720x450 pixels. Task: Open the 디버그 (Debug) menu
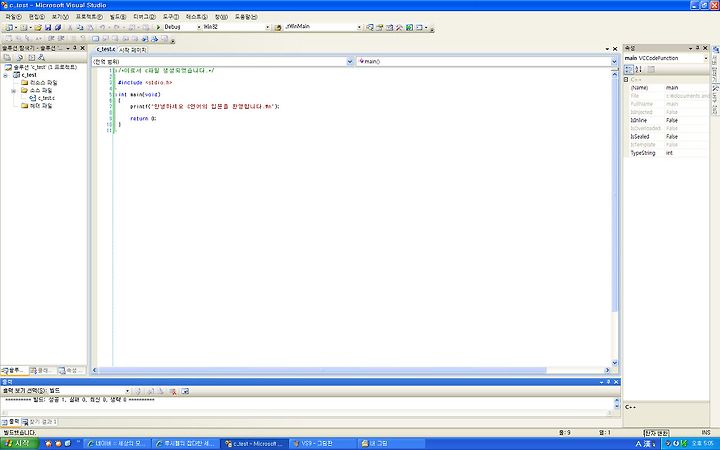[144, 17]
